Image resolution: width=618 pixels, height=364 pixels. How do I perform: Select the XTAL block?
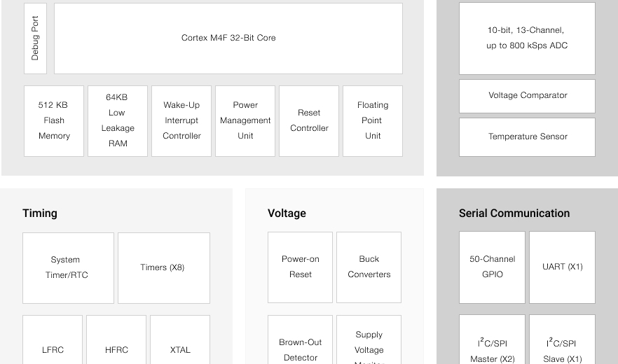pyautogui.click(x=180, y=344)
